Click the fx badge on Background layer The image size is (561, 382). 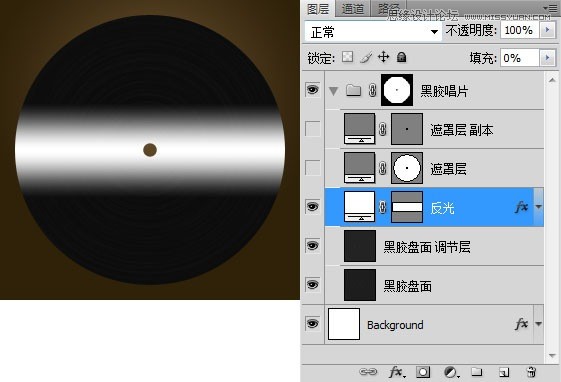(x=522, y=324)
